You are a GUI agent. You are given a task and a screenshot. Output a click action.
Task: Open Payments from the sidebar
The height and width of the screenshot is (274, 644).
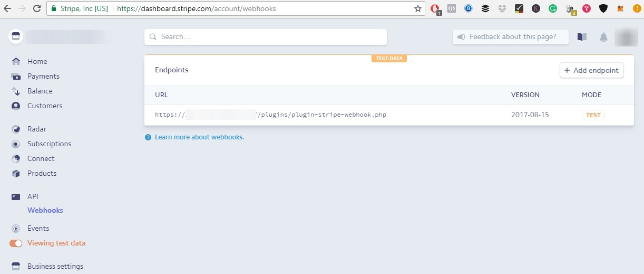[43, 77]
